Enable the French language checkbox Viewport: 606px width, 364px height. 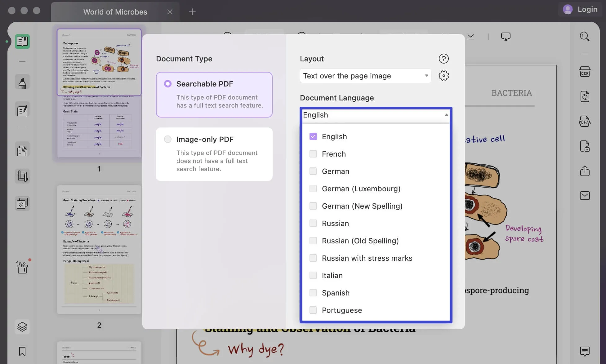point(313,154)
